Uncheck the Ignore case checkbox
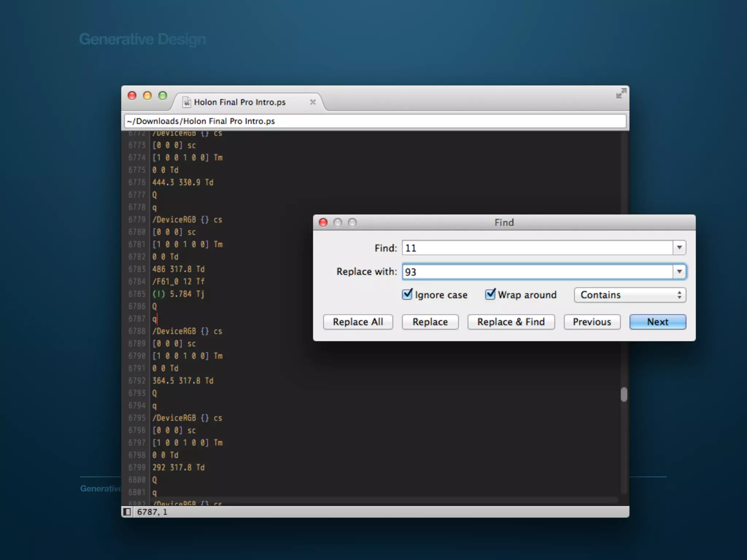This screenshot has height=560, width=747. click(x=407, y=295)
